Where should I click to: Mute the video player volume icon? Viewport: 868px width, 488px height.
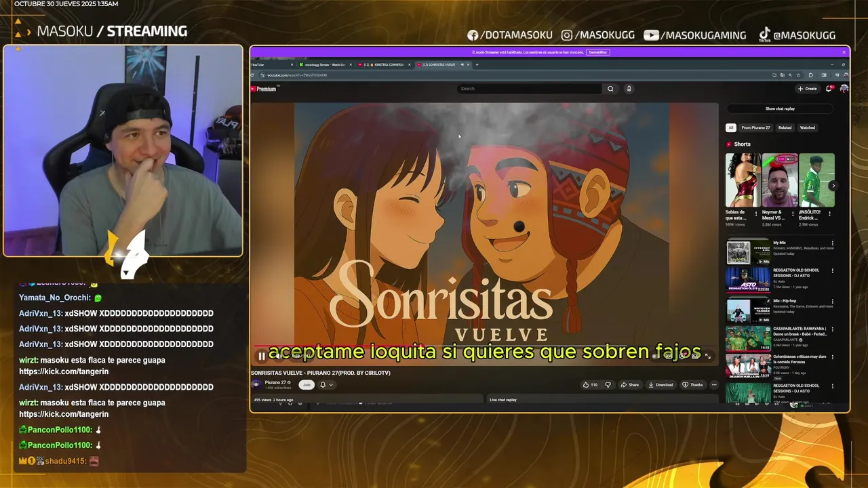(x=277, y=356)
